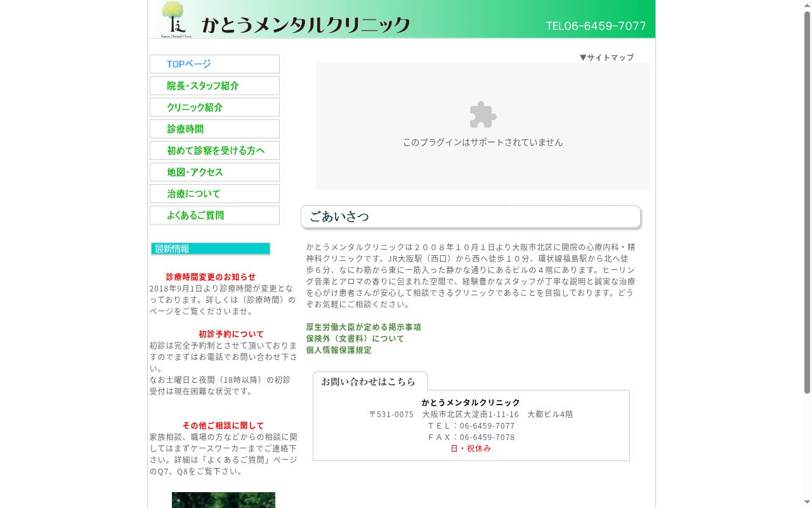
Task: Click the ＴＥＬ：06-6459-7077 contact line
Action: click(x=471, y=425)
